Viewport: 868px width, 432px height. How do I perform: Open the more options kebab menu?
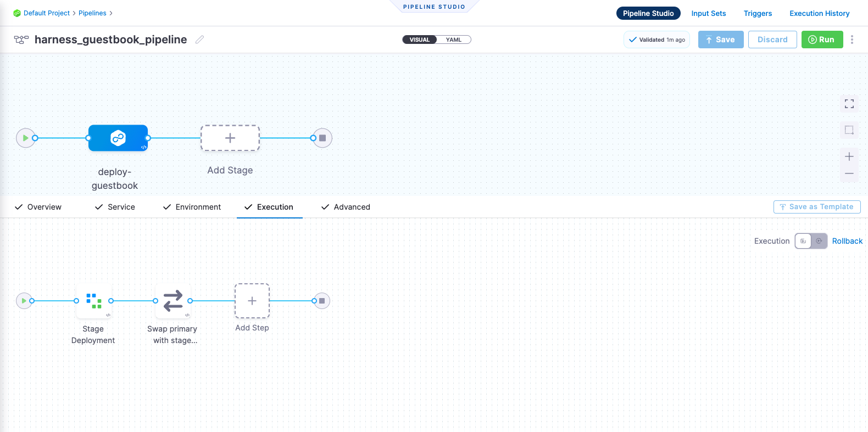click(852, 40)
